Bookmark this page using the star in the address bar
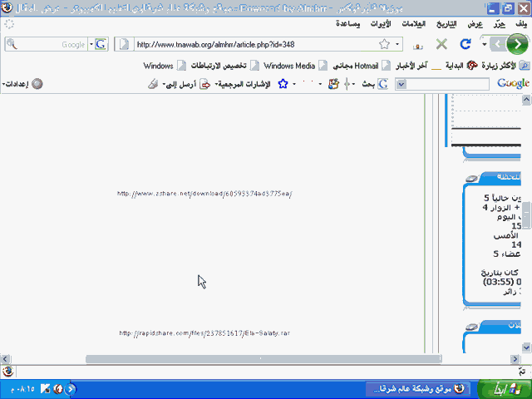The width and height of the screenshot is (532, 399). (384, 44)
